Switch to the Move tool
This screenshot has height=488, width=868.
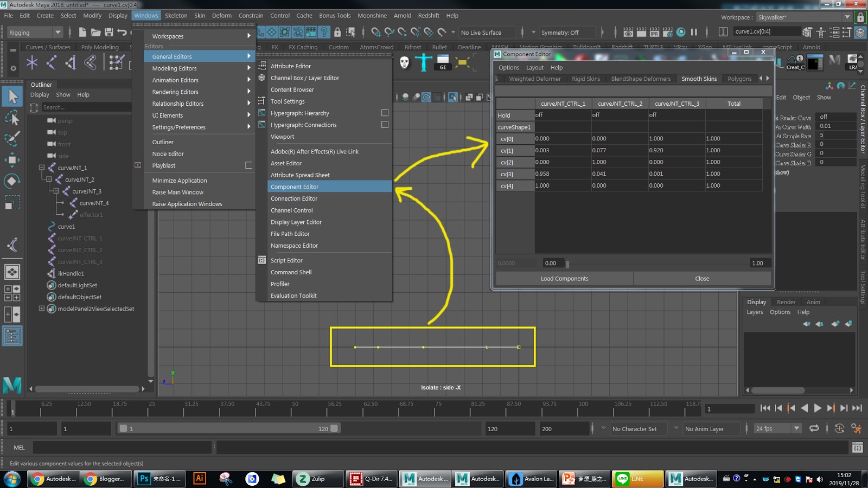coord(12,160)
